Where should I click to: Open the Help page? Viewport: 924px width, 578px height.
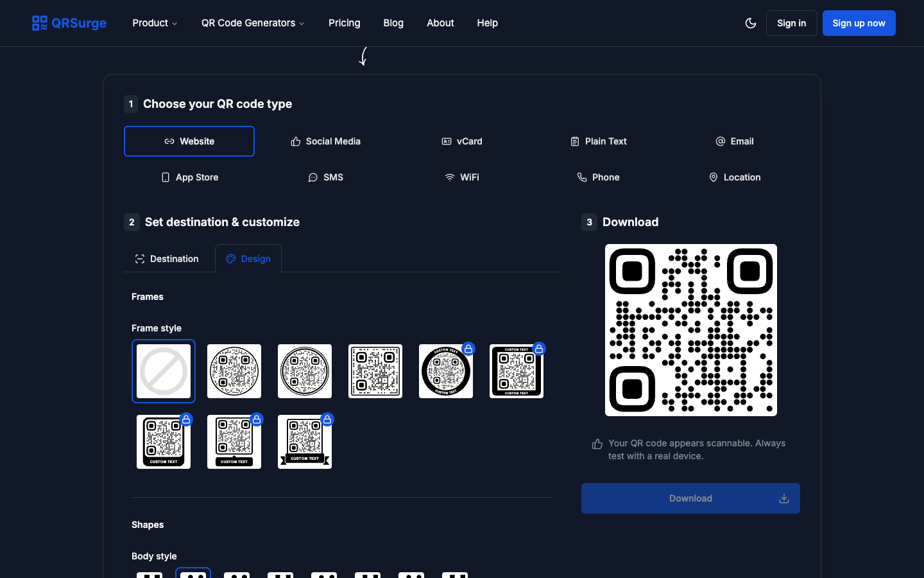487,23
